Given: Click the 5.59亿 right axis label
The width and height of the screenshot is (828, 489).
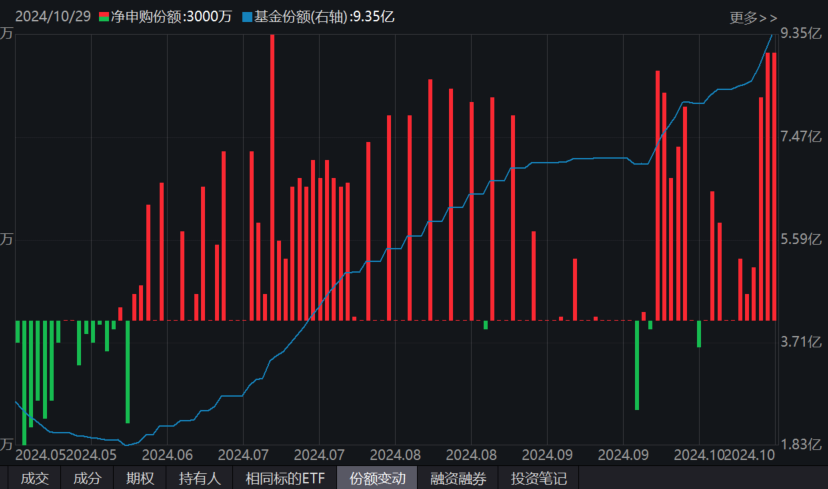Looking at the screenshot, I should (800, 239).
